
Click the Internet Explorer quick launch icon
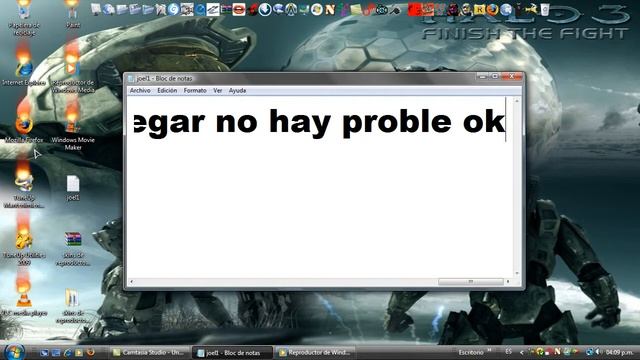pos(68,352)
